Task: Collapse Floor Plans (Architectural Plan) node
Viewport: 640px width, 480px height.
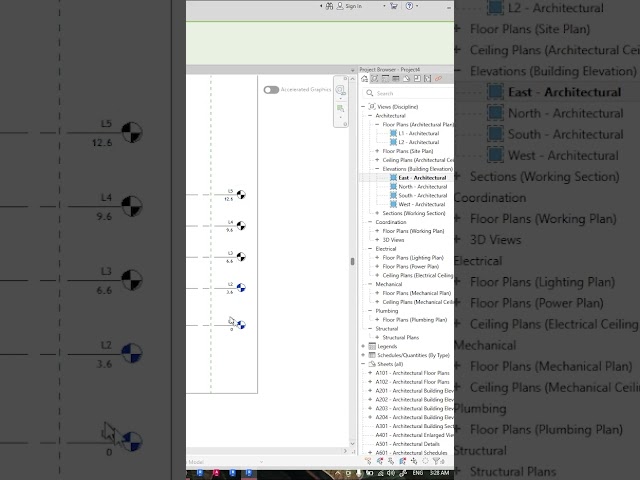Action: point(377,124)
